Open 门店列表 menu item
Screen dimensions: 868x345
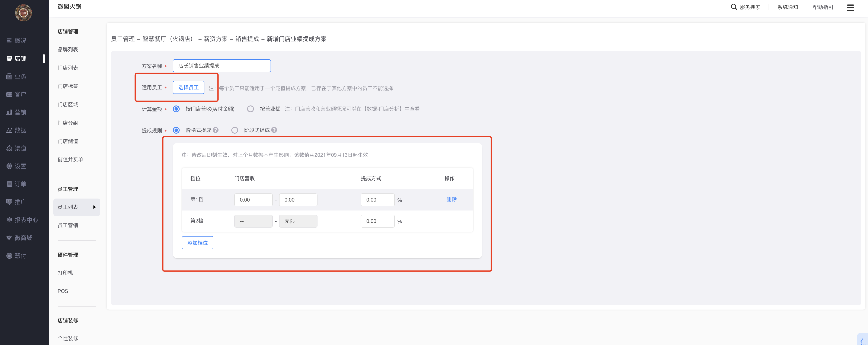[68, 68]
